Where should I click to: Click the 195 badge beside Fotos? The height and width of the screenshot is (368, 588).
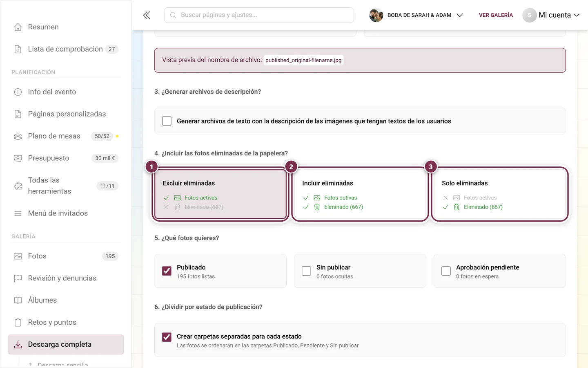pyautogui.click(x=110, y=256)
